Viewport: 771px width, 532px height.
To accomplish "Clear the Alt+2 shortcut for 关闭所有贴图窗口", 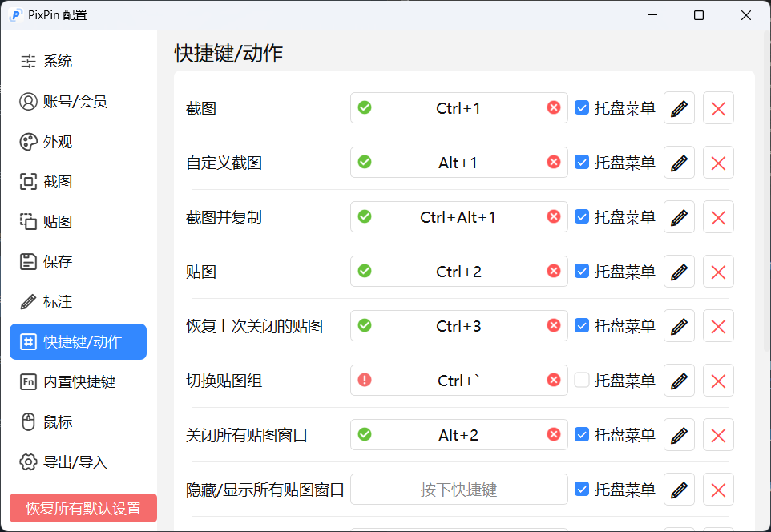I will coord(554,434).
